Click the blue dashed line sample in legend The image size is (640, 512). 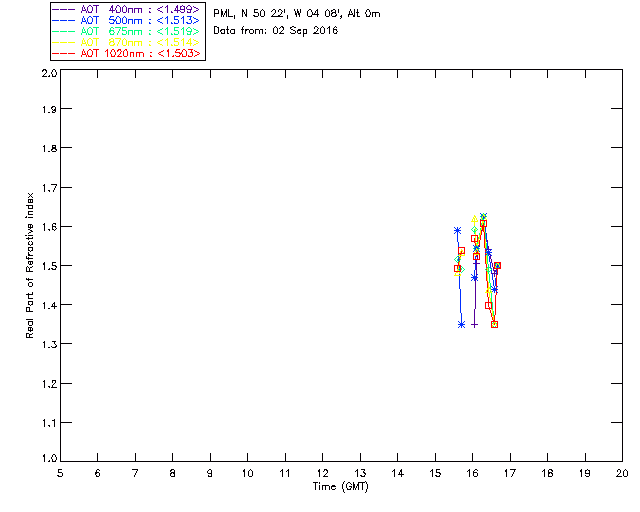64,20
